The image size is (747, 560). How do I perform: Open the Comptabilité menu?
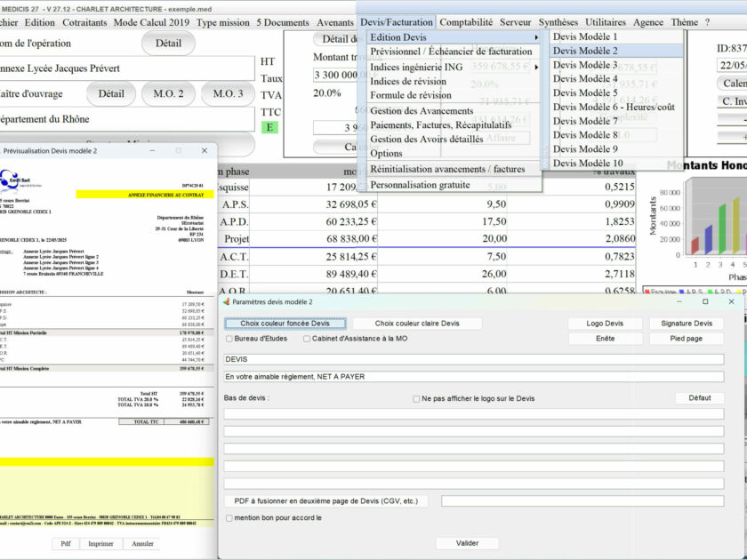coord(466,22)
